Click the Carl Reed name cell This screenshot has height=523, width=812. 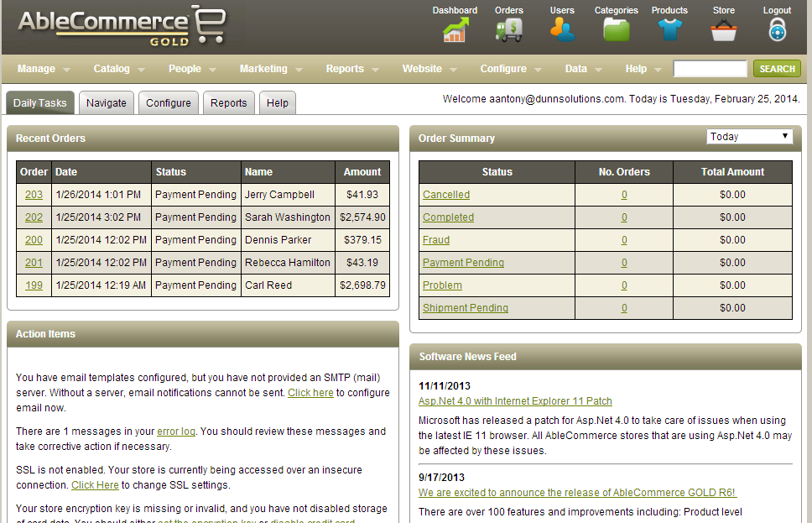coord(288,285)
